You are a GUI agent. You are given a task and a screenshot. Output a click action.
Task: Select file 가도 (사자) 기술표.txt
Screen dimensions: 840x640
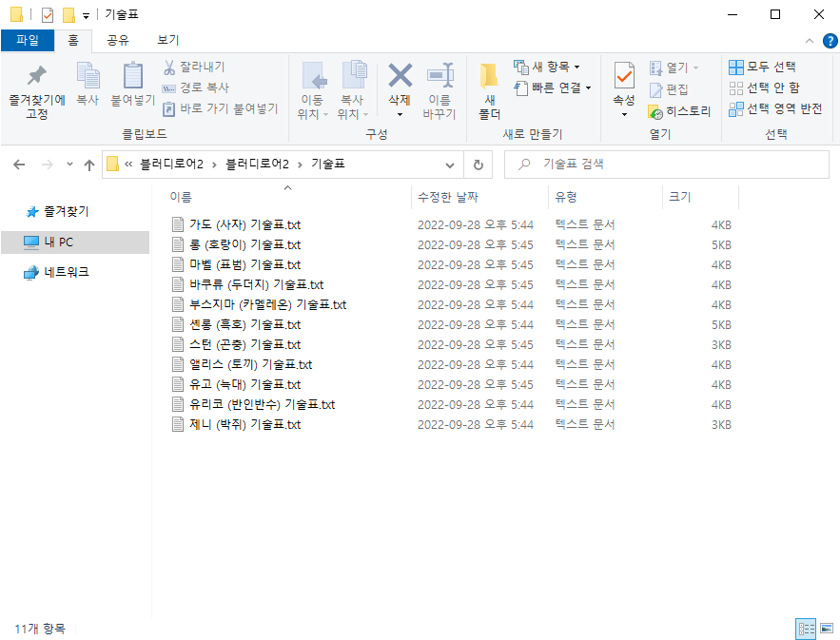[244, 224]
